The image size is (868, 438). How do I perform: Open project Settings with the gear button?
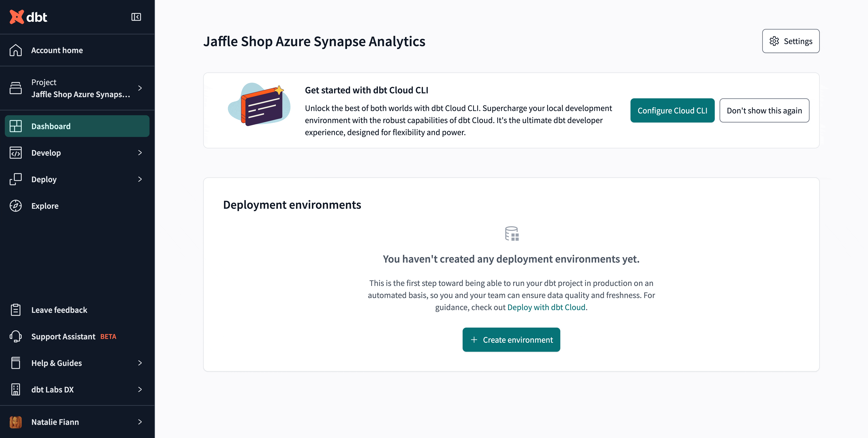click(x=791, y=41)
